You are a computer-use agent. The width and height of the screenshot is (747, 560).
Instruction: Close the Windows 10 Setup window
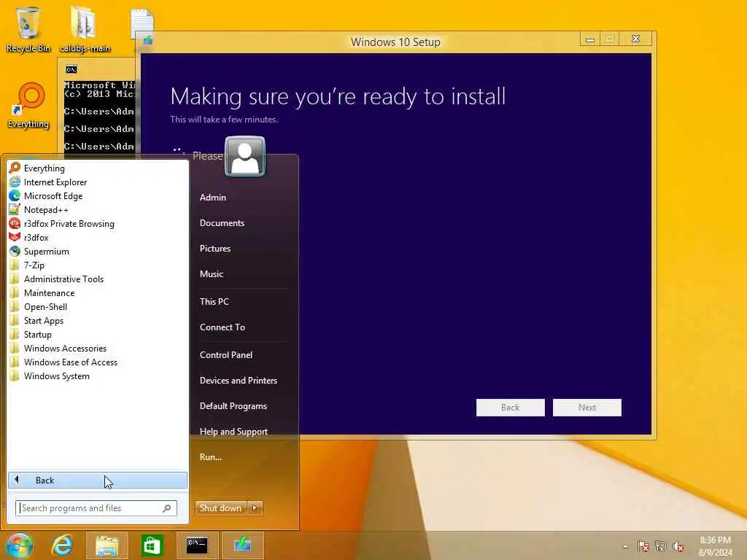coord(635,39)
